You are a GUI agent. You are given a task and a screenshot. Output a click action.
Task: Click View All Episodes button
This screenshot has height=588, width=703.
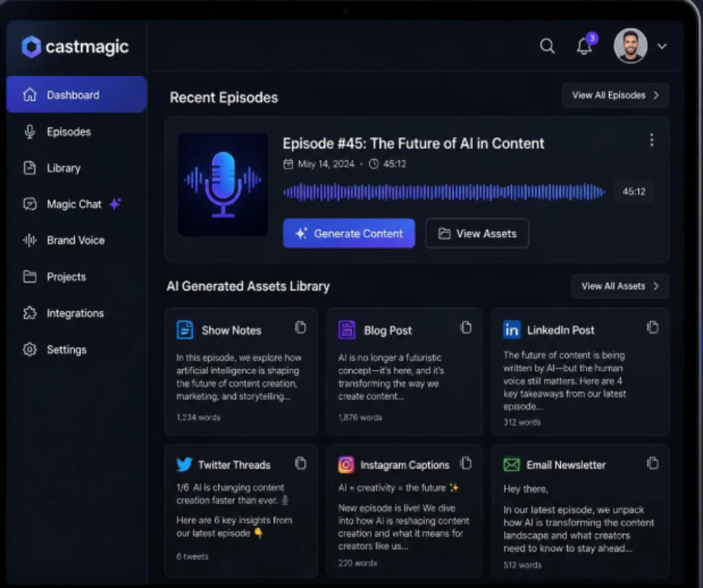(x=615, y=95)
